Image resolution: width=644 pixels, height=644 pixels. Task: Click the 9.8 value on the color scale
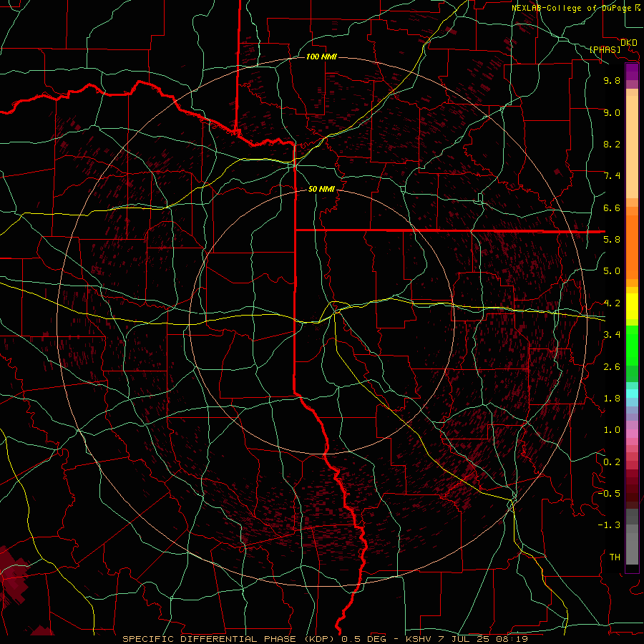(x=612, y=80)
